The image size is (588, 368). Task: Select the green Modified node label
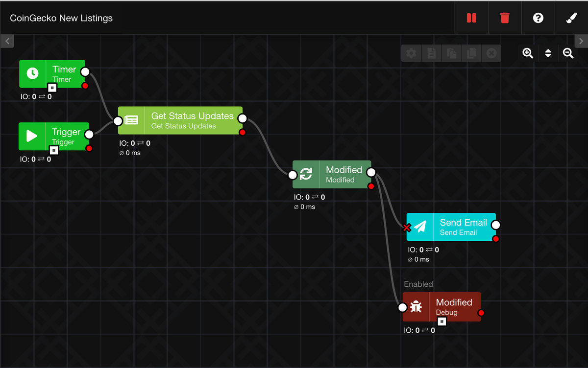pos(344,170)
